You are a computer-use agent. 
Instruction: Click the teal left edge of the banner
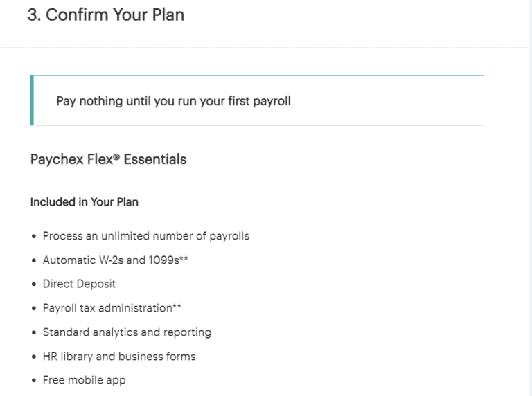[32, 100]
